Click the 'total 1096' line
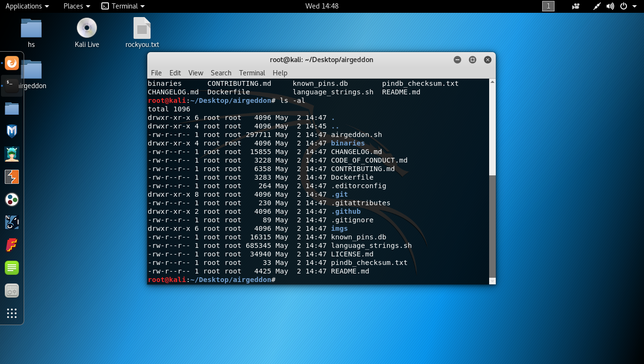 click(169, 109)
